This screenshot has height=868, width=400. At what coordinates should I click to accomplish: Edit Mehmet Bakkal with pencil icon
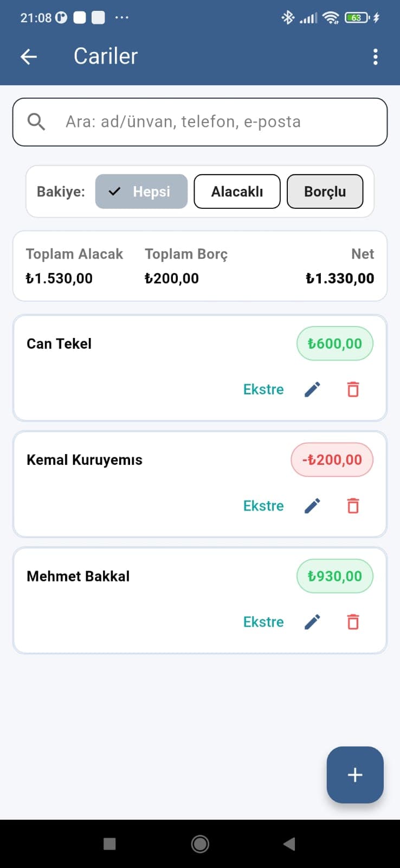pos(312,622)
